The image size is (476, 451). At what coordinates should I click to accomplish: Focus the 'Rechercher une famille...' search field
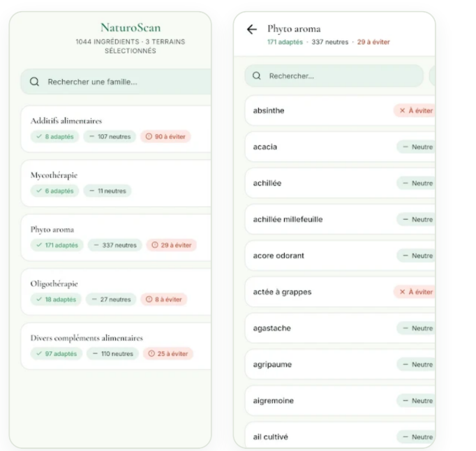click(116, 82)
